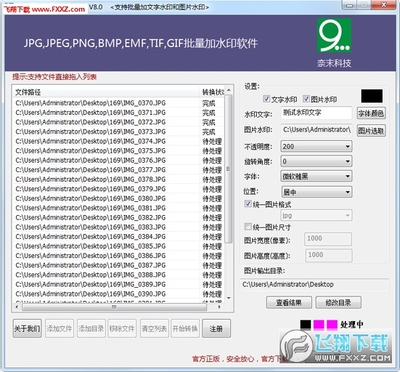
Task: Click the 图片选取 button
Action: pyautogui.click(x=371, y=131)
